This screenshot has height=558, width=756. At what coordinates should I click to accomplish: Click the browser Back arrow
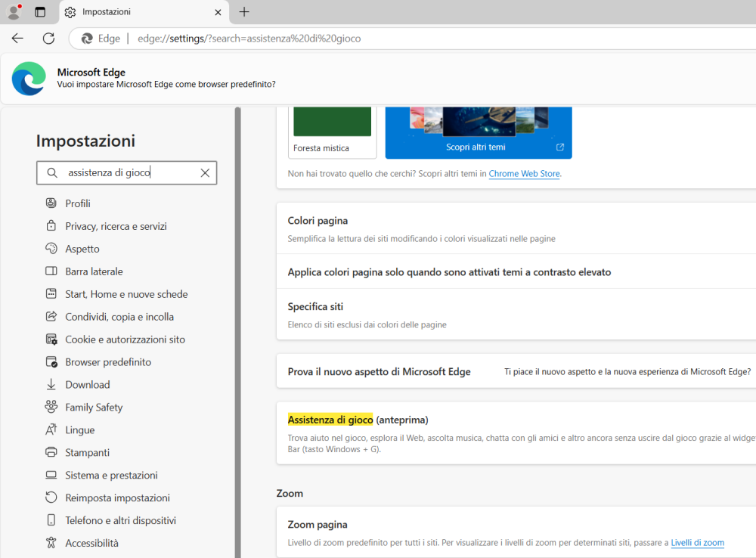pyautogui.click(x=17, y=39)
